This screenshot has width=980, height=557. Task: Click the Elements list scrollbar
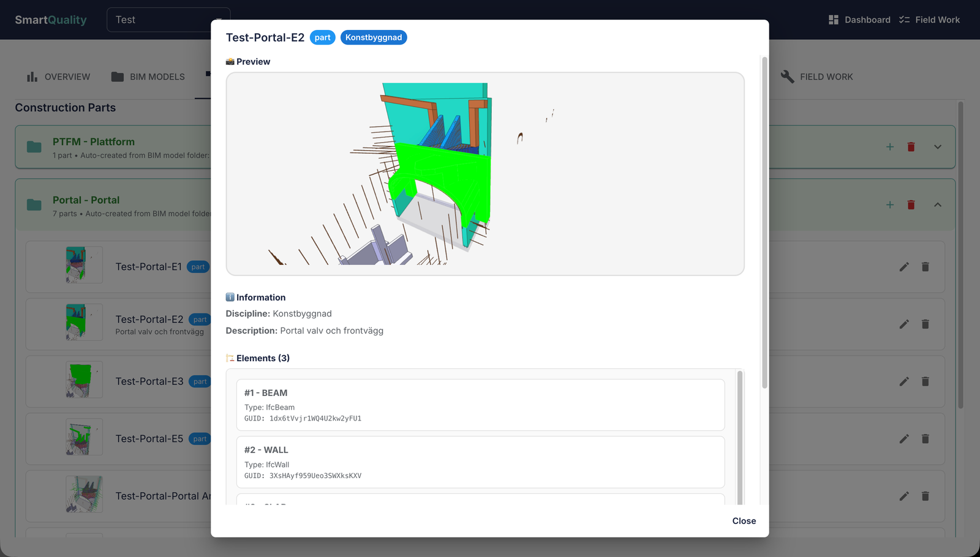click(740, 438)
